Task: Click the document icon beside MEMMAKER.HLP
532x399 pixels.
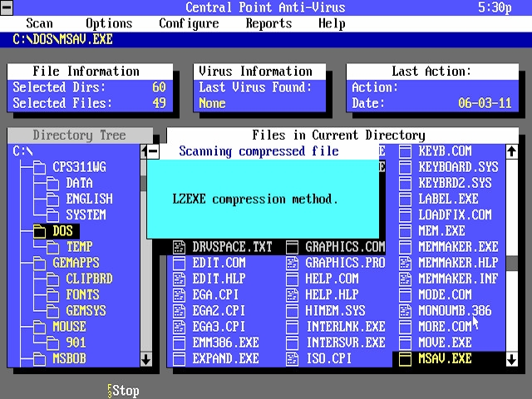Action: click(405, 263)
